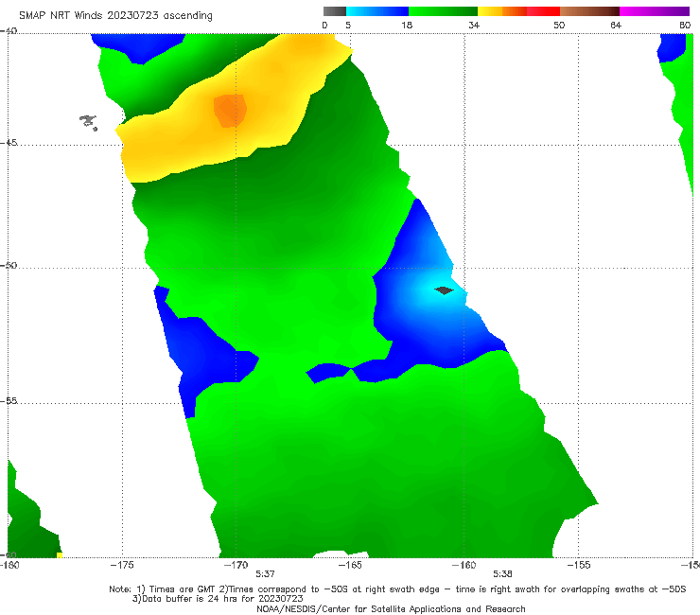Click the longitude label '-155'
Viewport: 700px width, 615px height.
point(579,565)
